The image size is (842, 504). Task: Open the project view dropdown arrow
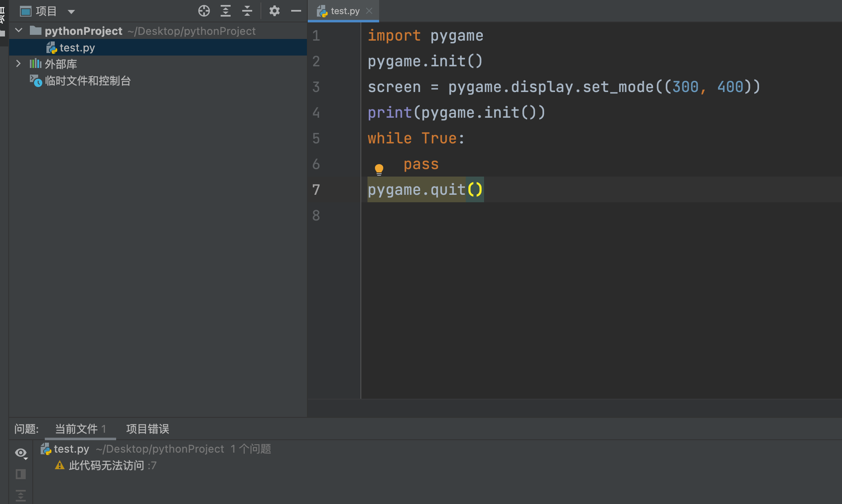[x=71, y=12]
